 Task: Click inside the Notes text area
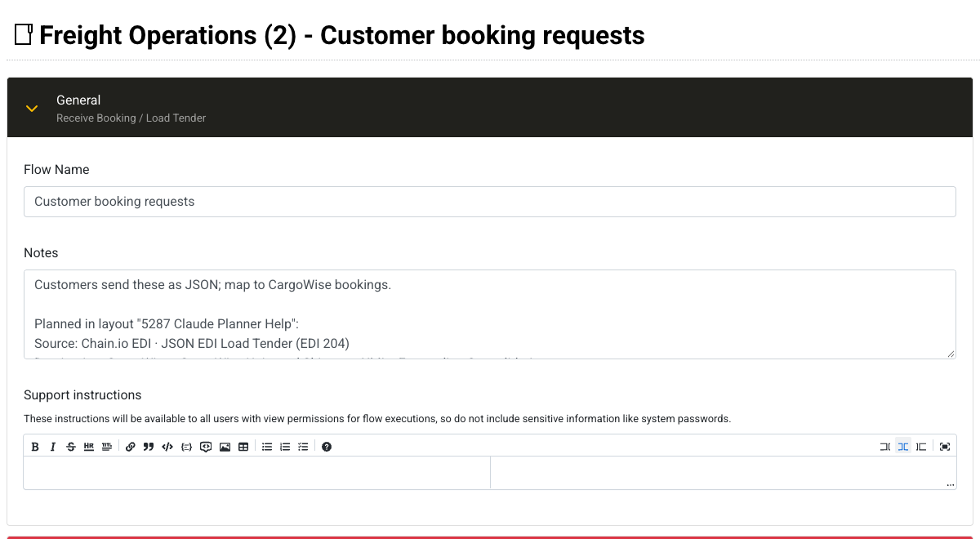pyautogui.click(x=490, y=314)
